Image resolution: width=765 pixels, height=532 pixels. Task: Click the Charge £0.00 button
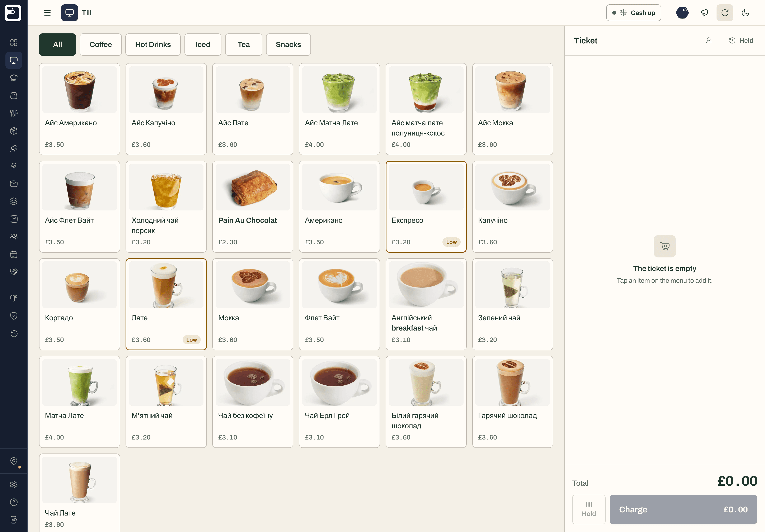pos(683,509)
